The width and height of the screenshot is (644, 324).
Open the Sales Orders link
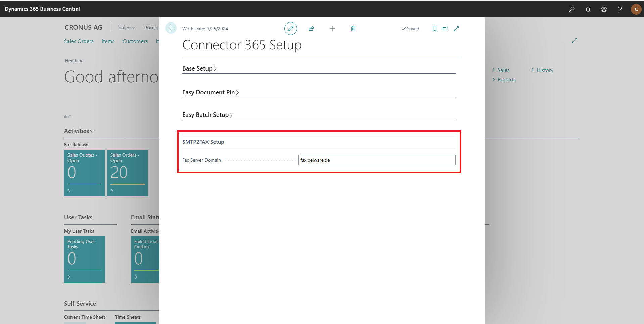pos(79,41)
